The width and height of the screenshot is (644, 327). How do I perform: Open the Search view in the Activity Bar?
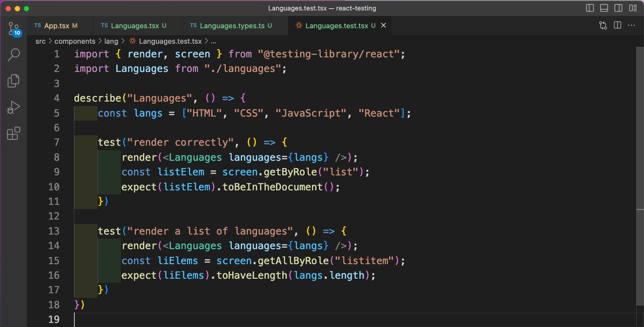[13, 54]
